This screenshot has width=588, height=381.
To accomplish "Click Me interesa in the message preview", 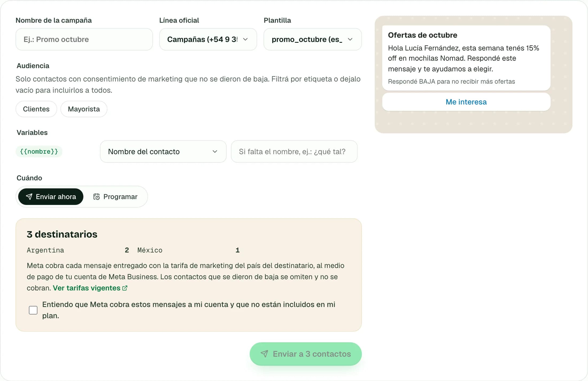I will point(466,102).
